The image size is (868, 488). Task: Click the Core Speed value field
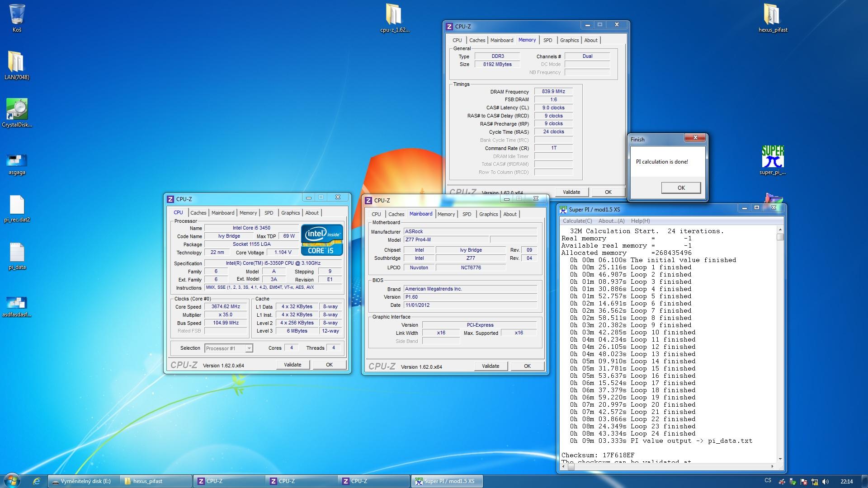(x=226, y=306)
